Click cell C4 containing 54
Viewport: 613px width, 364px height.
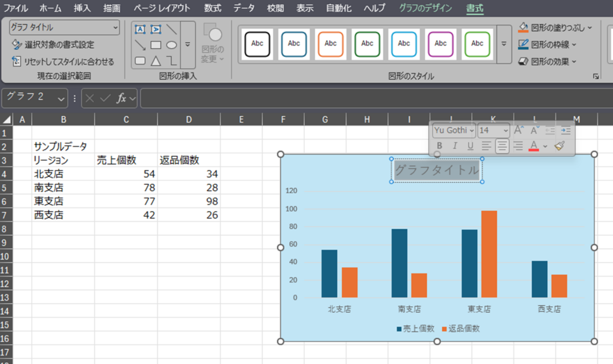coord(126,174)
